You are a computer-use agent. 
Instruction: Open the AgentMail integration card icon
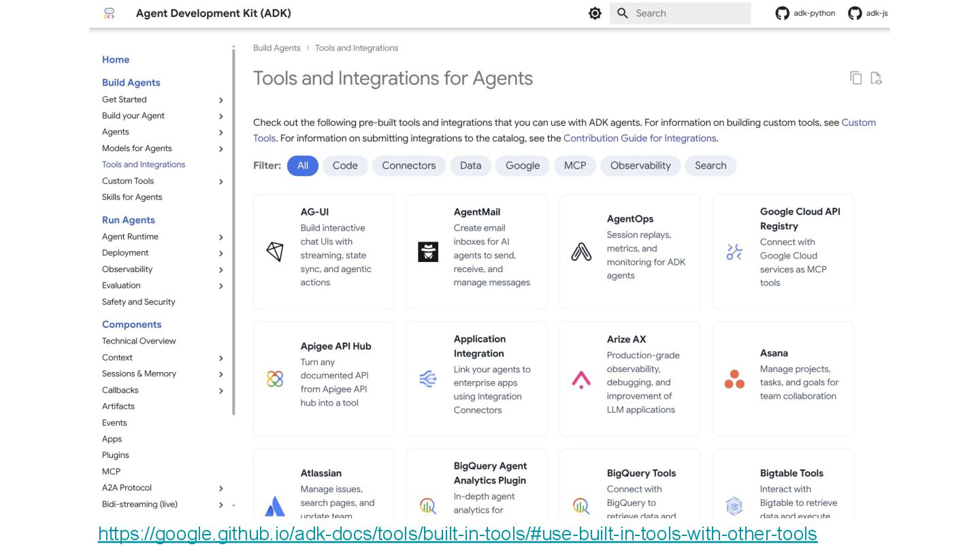point(428,252)
